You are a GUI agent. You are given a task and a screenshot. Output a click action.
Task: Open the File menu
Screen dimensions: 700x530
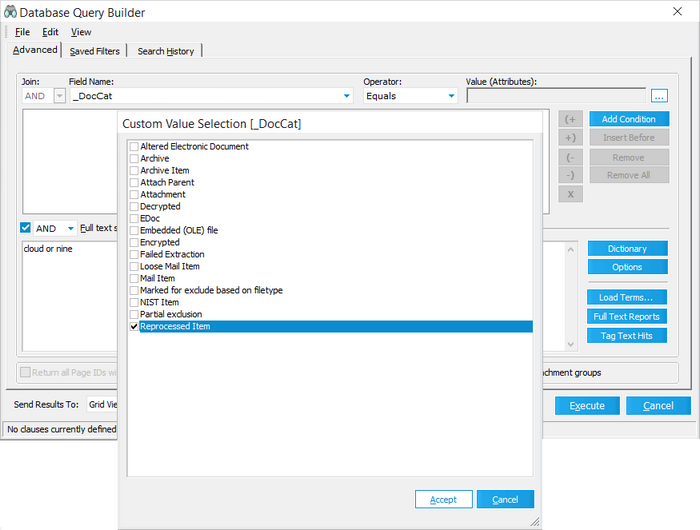pyautogui.click(x=22, y=32)
